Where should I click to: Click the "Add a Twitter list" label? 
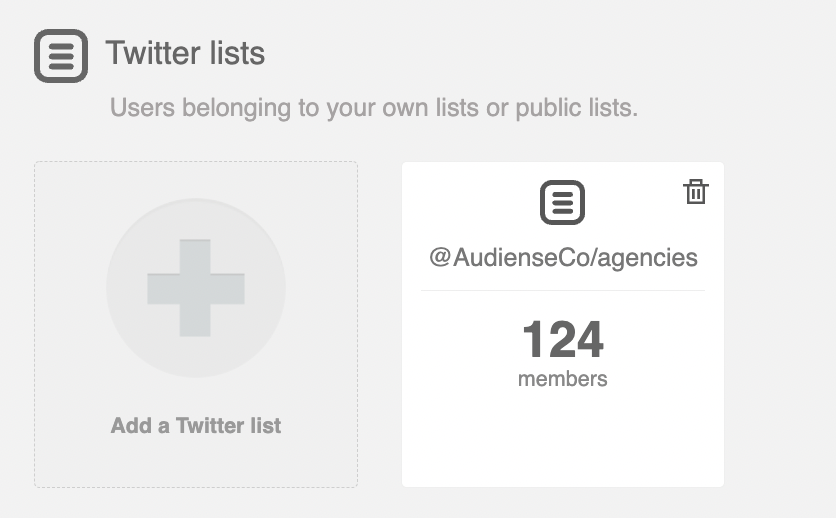pyautogui.click(x=196, y=426)
